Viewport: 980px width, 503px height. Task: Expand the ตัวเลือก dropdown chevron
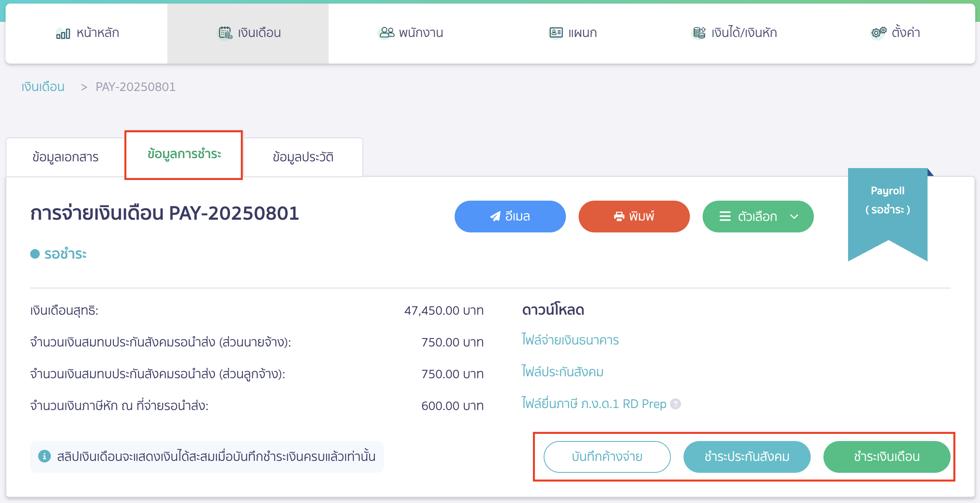pyautogui.click(x=794, y=217)
